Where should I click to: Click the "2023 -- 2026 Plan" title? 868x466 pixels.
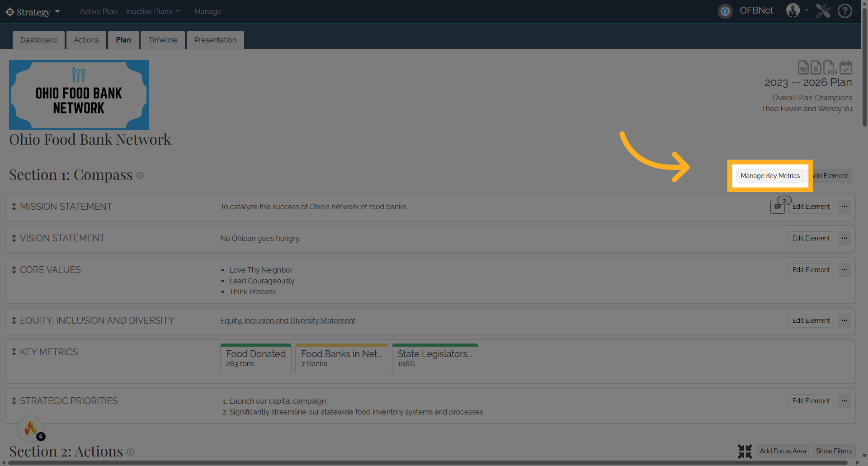(808, 82)
